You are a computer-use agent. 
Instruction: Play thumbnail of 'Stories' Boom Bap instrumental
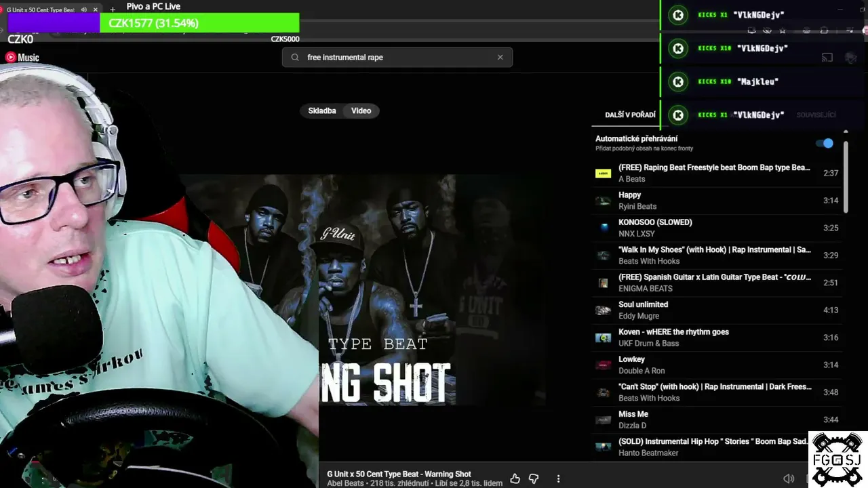pos(603,447)
